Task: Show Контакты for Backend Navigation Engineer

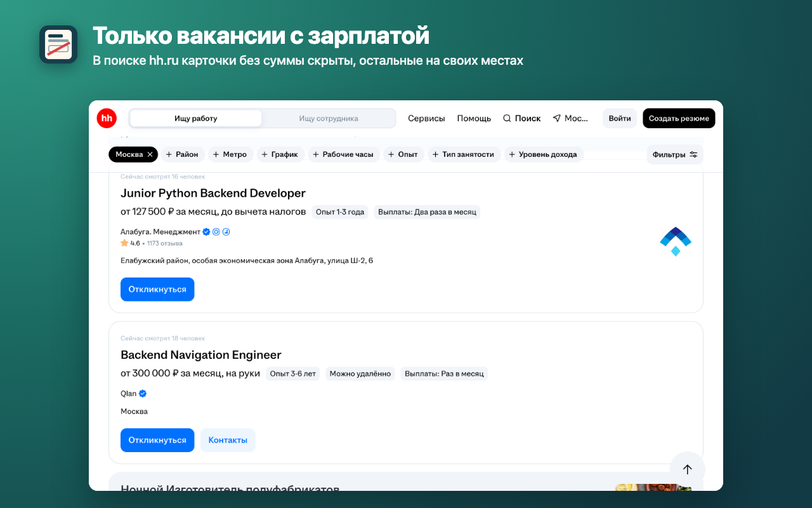Action: (228, 440)
